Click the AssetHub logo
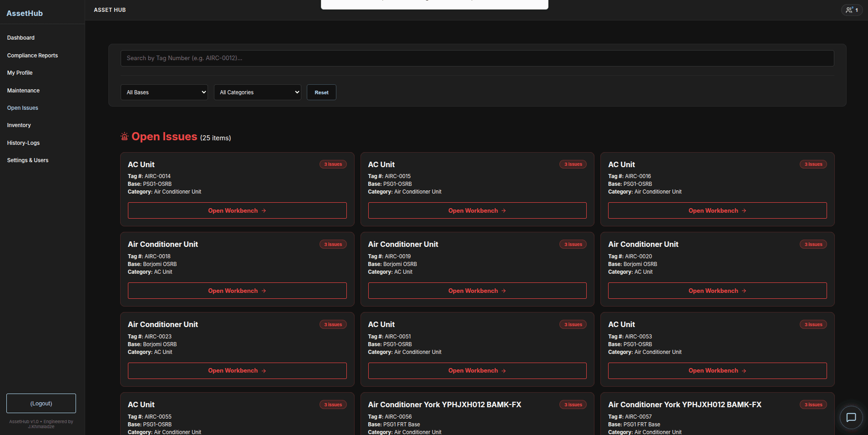The height and width of the screenshot is (435, 868). [x=25, y=13]
